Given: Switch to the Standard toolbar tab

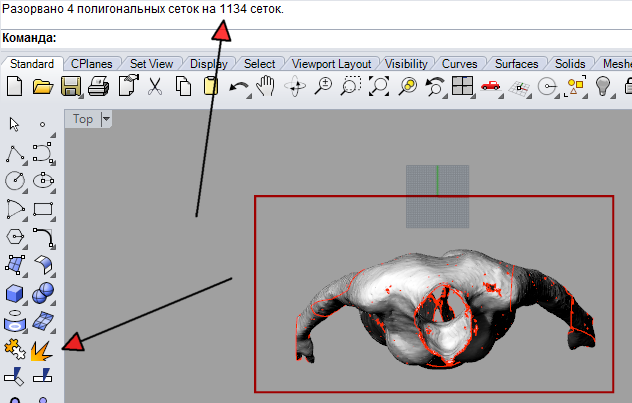Looking at the screenshot, I should click(32, 64).
